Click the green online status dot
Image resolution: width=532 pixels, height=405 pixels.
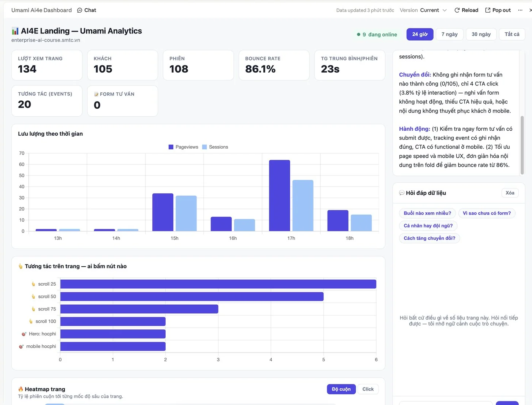(358, 35)
